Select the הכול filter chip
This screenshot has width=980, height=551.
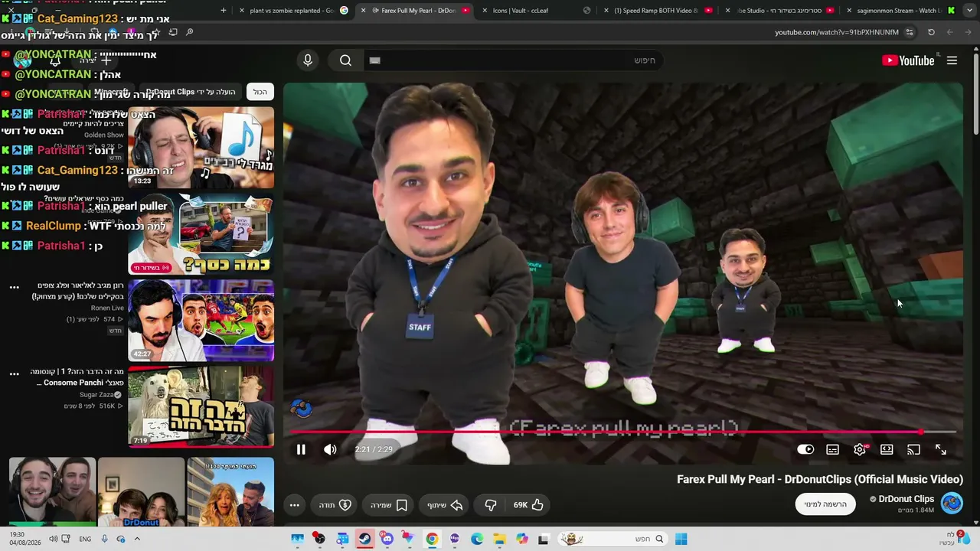[260, 92]
